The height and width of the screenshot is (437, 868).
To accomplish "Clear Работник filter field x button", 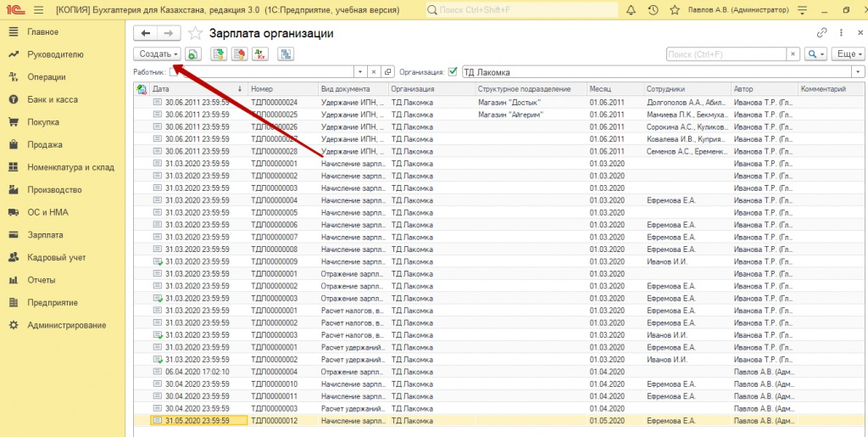I will [374, 72].
